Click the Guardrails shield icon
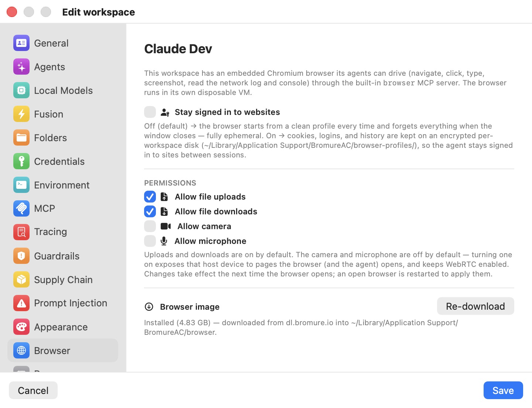The height and width of the screenshot is (408, 532). pos(21,256)
